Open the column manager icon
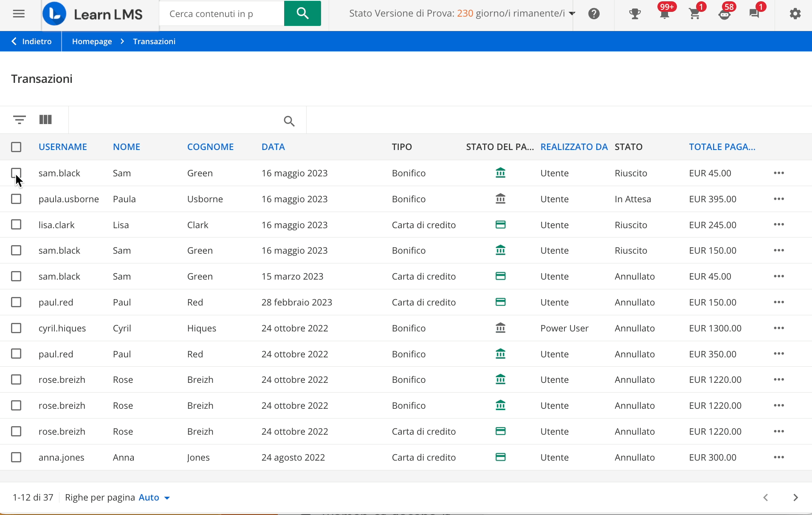This screenshot has height=515, width=812. tap(45, 119)
